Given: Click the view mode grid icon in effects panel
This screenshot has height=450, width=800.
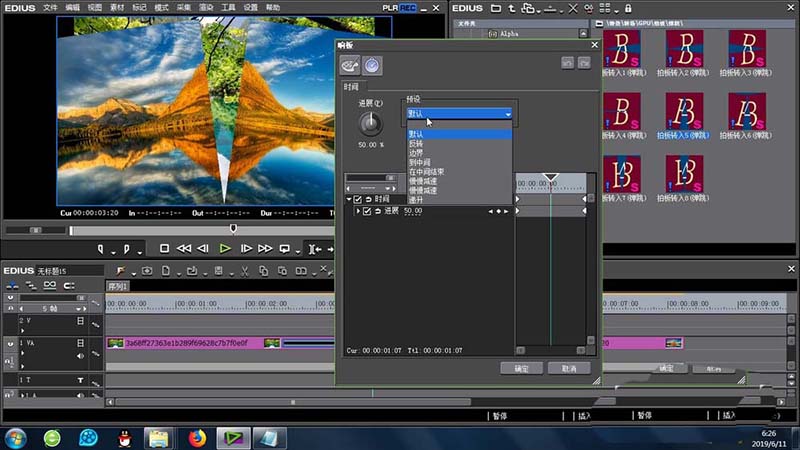Looking at the screenshot, I should pyautogui.click(x=605, y=8).
